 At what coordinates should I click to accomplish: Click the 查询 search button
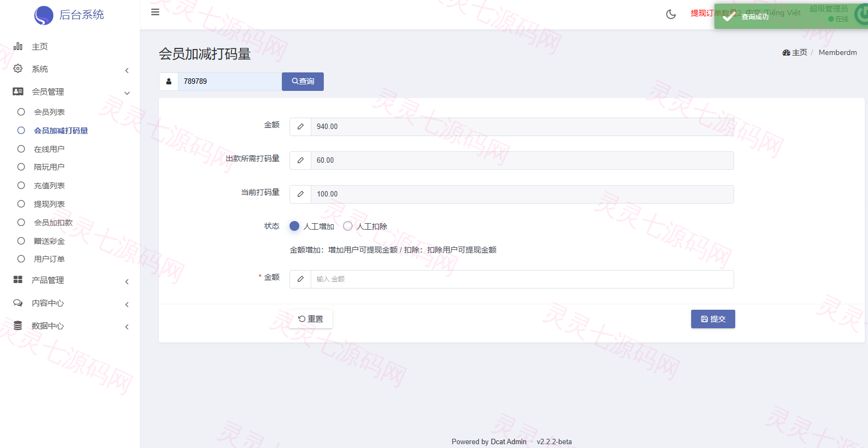[x=303, y=82]
